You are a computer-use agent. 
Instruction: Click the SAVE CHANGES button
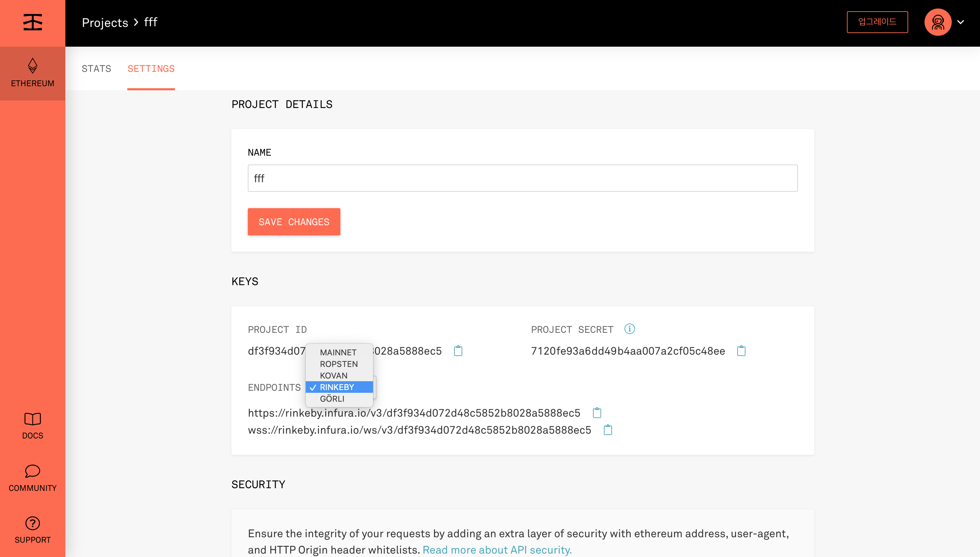294,222
